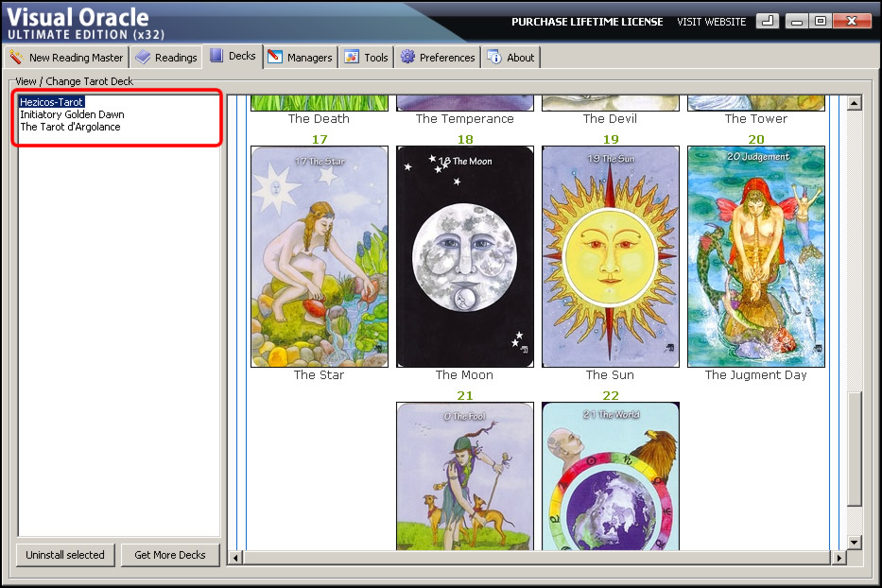The width and height of the screenshot is (882, 588).
Task: Open the New Reading Master tab
Action: (x=67, y=58)
